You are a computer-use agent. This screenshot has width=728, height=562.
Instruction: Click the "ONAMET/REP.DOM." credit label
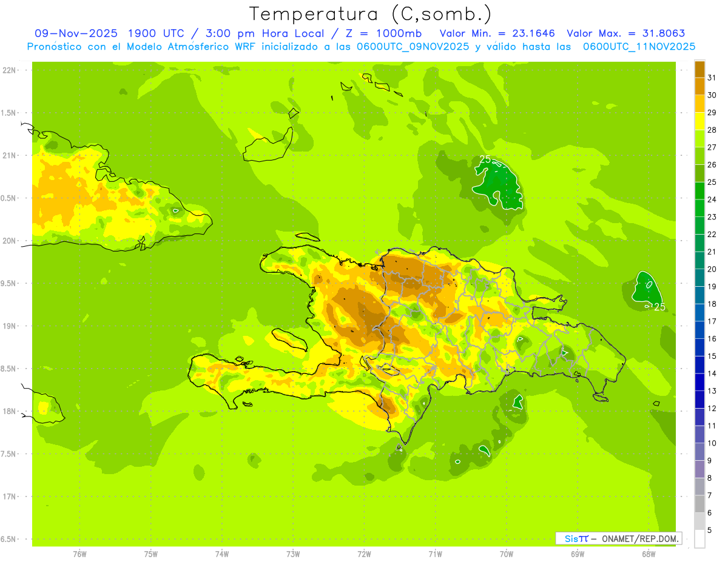point(640,538)
